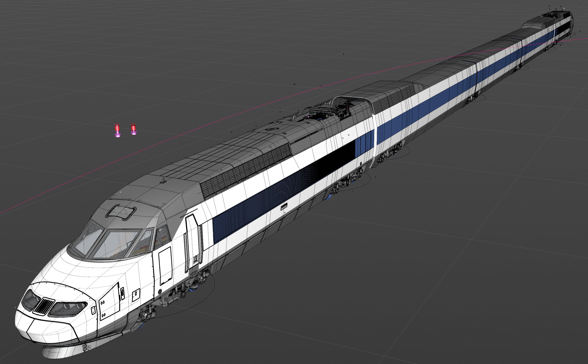This screenshot has width=588, height=364.
Task: Click the small square hatch on the nose side
Action: (x=136, y=295)
